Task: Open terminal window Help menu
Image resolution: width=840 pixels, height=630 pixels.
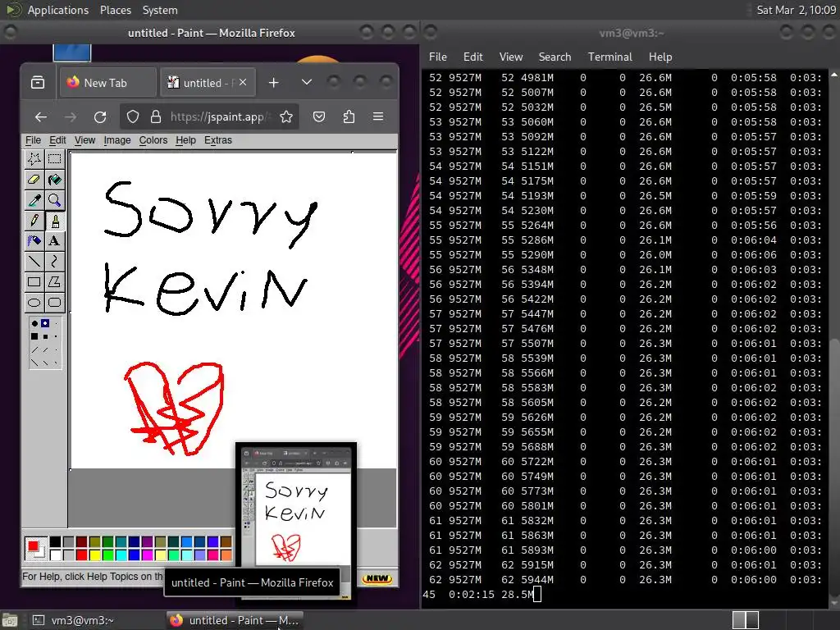Action: pos(660,57)
